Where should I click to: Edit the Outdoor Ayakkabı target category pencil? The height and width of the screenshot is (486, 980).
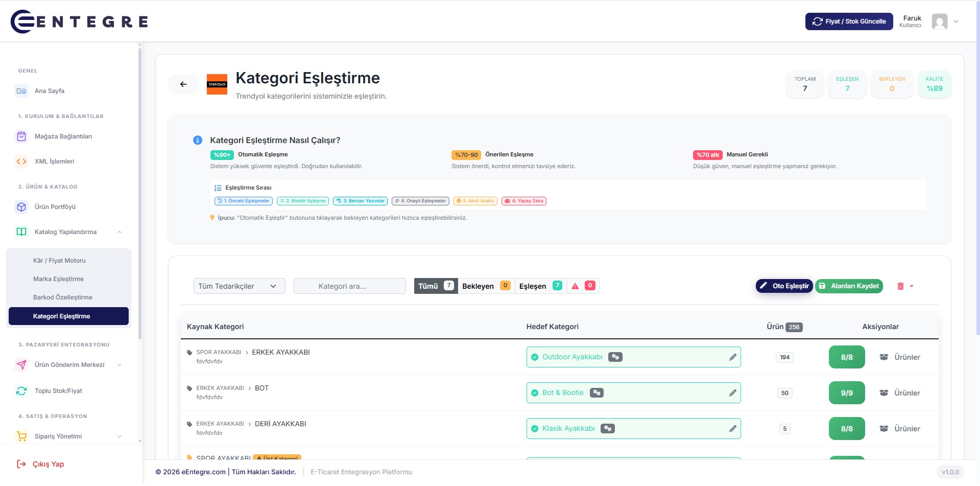[x=733, y=357]
